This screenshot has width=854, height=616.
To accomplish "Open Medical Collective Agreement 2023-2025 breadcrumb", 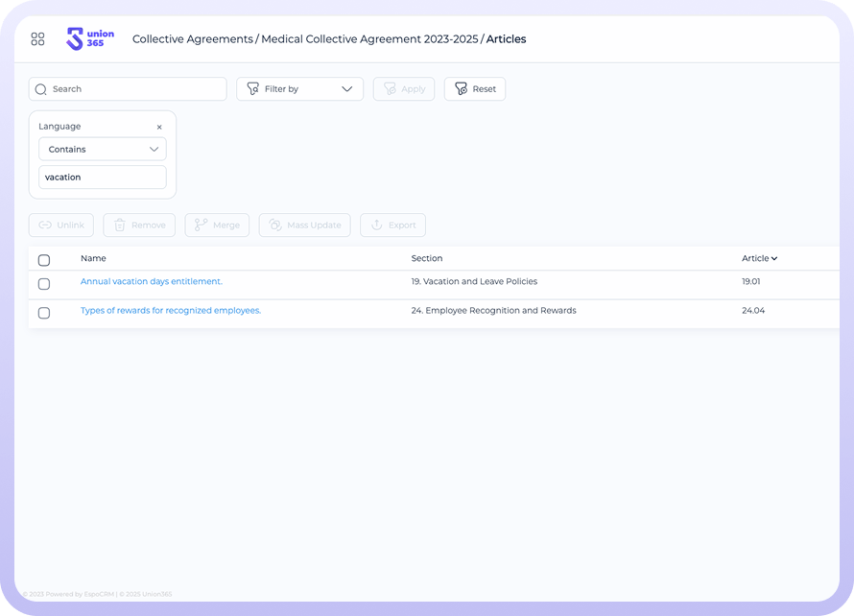I will [x=369, y=39].
